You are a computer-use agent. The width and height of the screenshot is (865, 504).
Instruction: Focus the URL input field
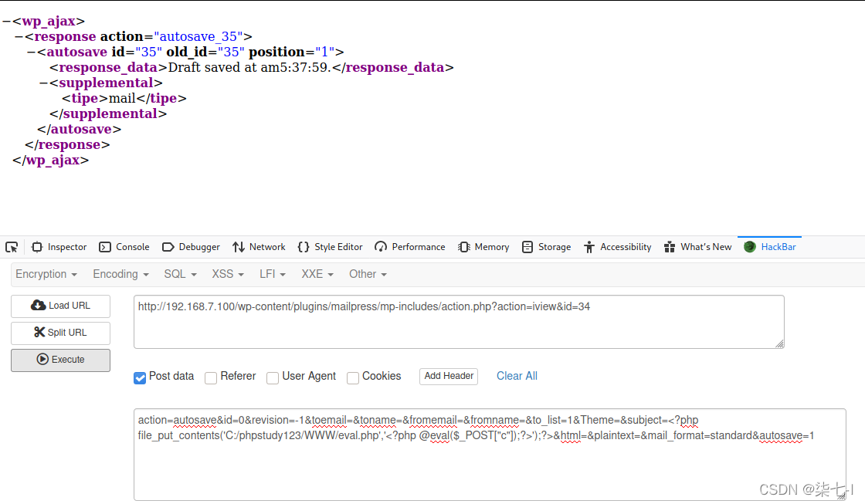[x=459, y=322]
